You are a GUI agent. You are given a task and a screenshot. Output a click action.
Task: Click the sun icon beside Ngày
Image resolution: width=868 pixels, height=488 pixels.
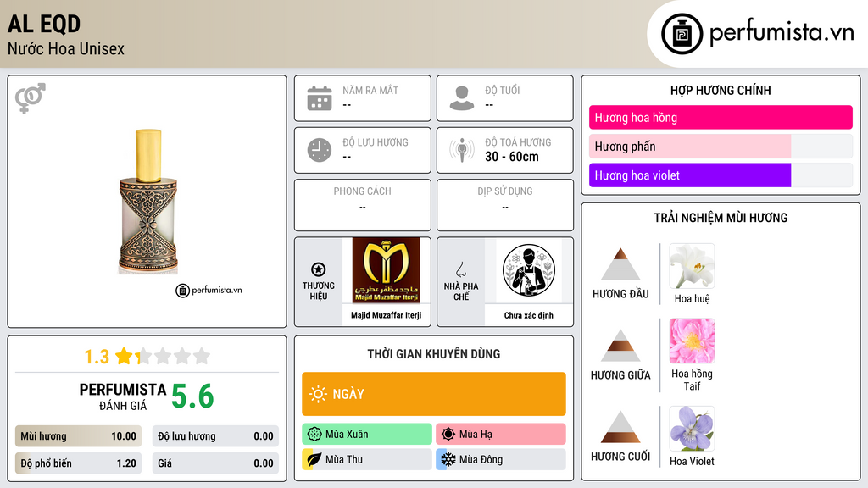(x=318, y=394)
